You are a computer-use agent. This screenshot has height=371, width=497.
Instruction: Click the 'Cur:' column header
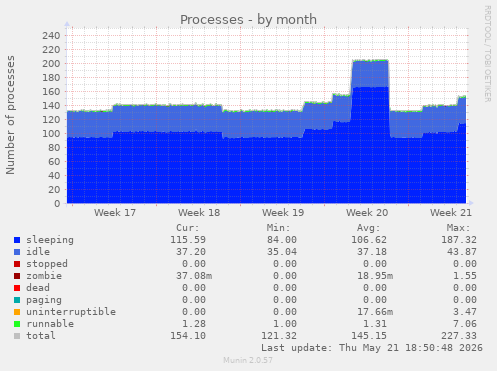188,228
